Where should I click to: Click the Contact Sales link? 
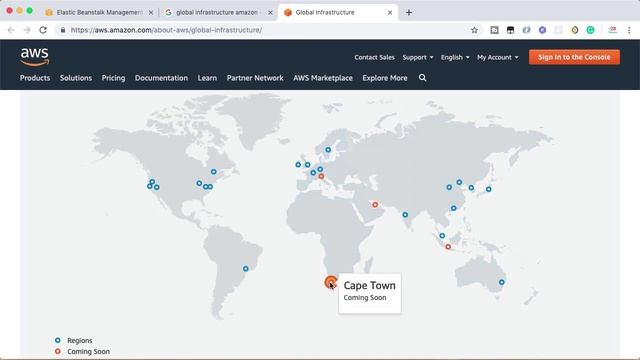pyautogui.click(x=374, y=57)
